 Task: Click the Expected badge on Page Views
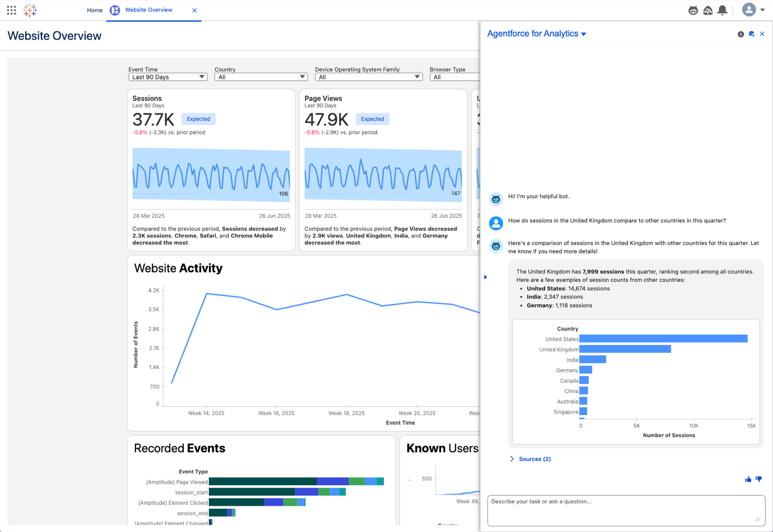click(372, 119)
